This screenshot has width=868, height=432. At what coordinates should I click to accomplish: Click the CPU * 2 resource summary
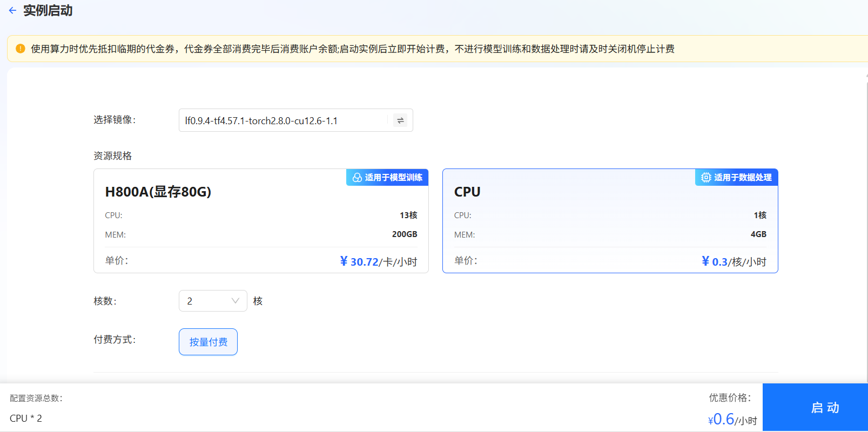pyautogui.click(x=26, y=418)
